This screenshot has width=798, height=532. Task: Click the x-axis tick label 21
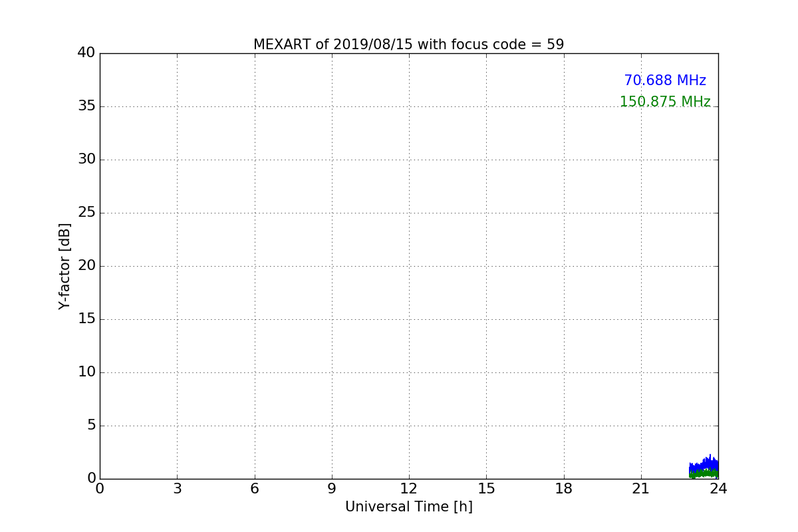(x=641, y=489)
